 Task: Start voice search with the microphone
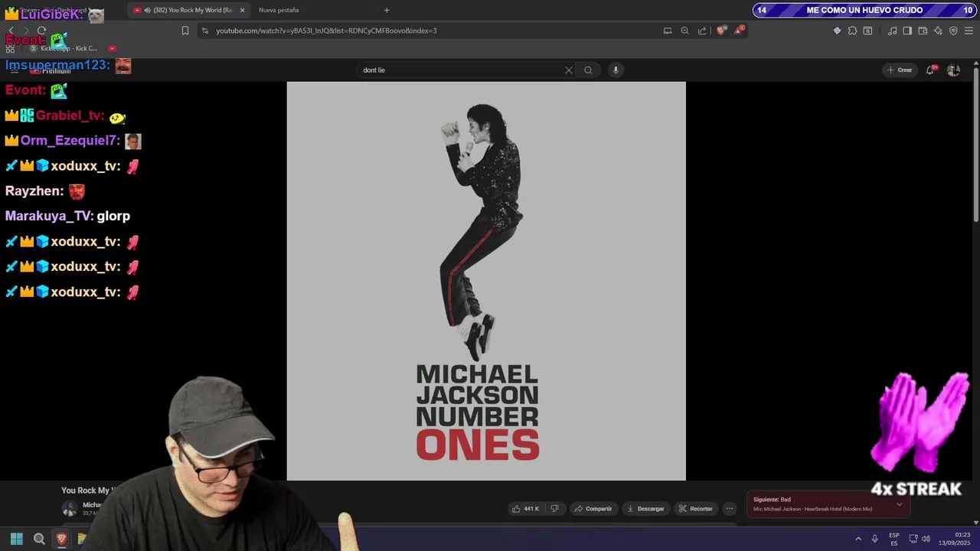click(x=615, y=70)
